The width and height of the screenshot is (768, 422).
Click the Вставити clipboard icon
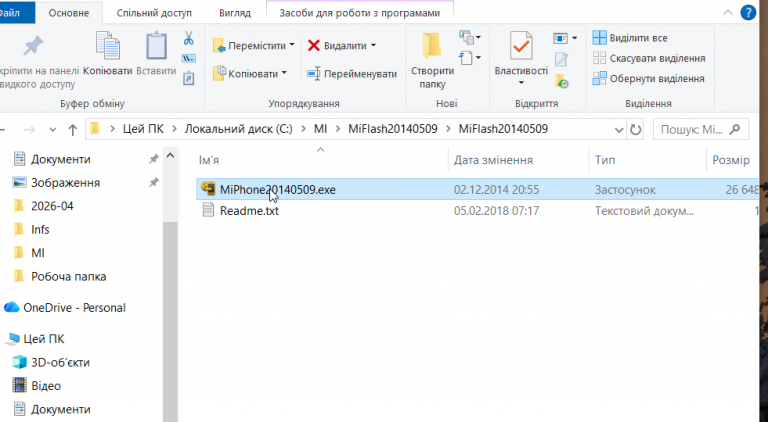point(156,47)
